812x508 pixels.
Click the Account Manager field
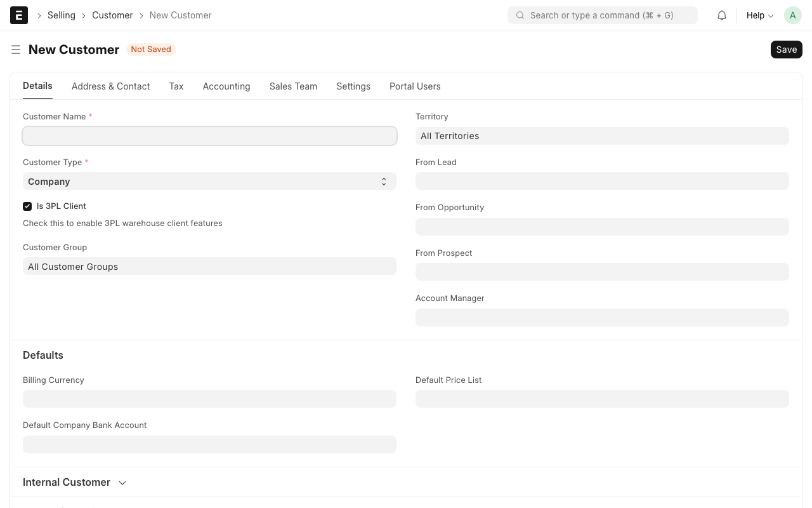point(602,317)
